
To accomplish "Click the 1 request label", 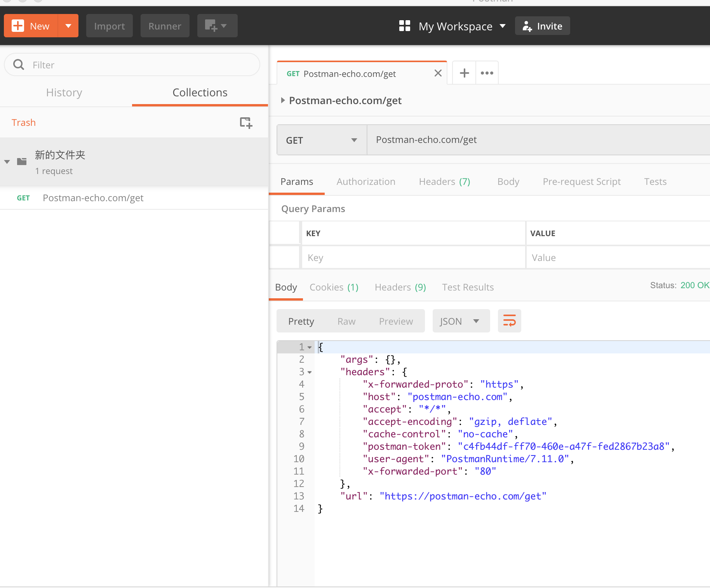I will point(54,171).
